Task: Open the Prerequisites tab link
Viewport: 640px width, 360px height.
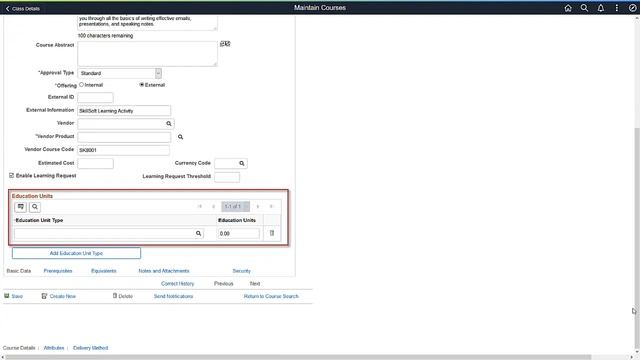Action: pos(58,271)
